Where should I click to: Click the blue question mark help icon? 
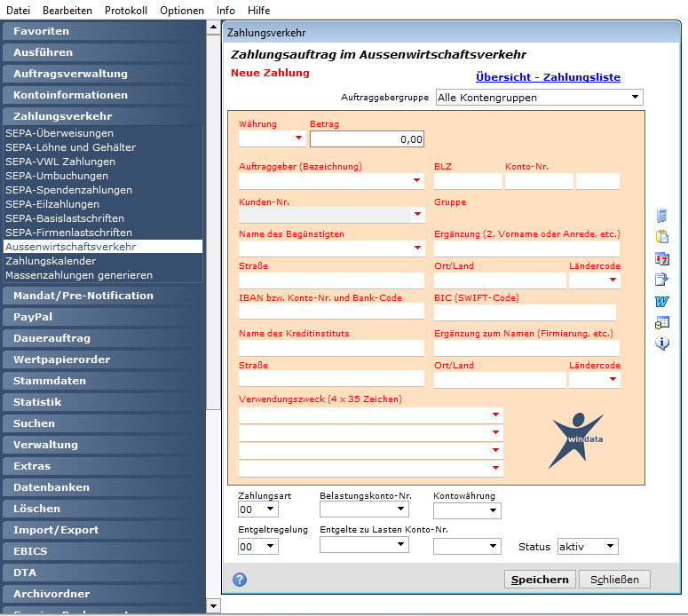240,580
